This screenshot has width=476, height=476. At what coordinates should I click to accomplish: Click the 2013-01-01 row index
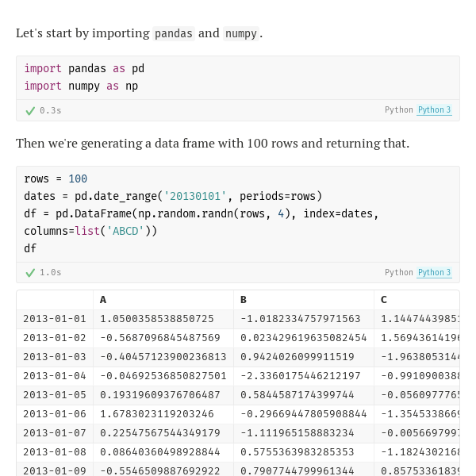coord(55,319)
